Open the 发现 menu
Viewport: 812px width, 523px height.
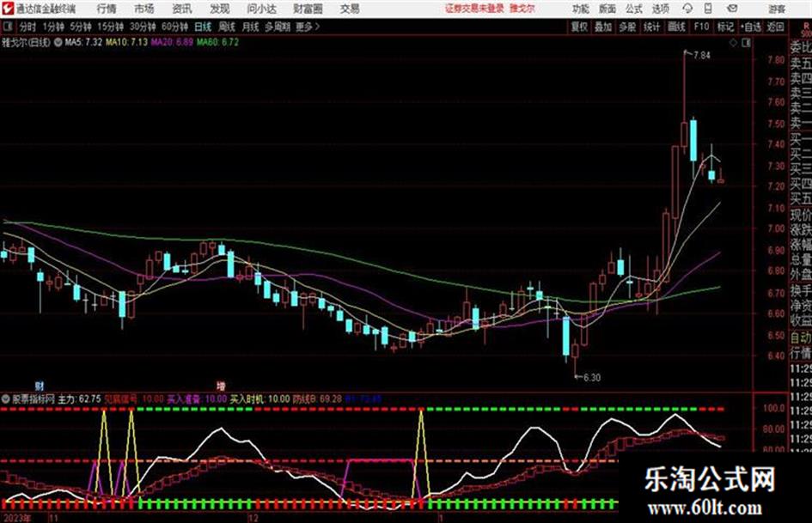click(x=220, y=9)
